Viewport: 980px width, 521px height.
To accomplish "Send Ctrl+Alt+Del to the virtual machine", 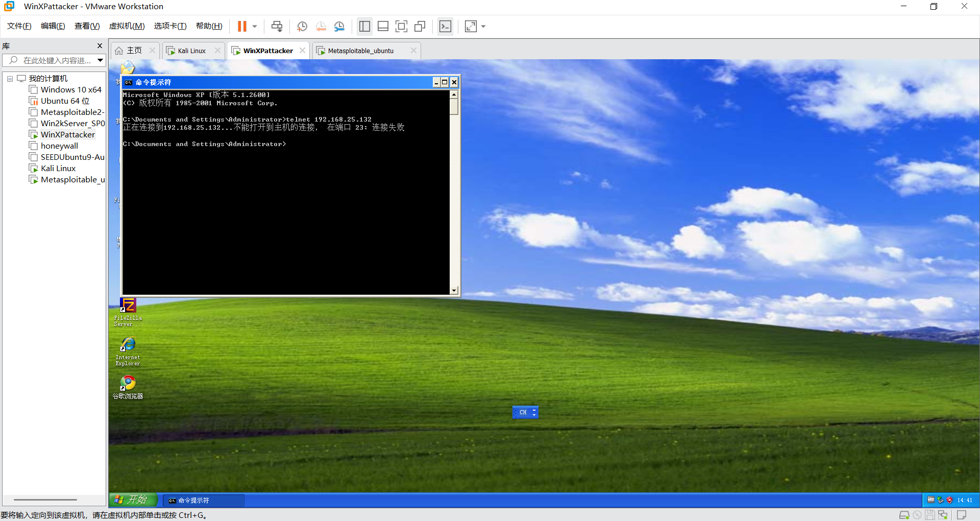I will coord(277,26).
